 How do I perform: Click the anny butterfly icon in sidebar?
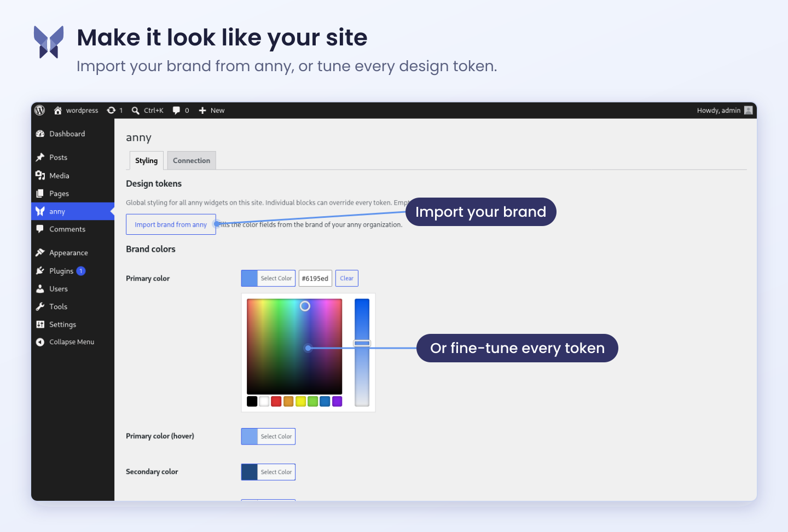pos(40,211)
